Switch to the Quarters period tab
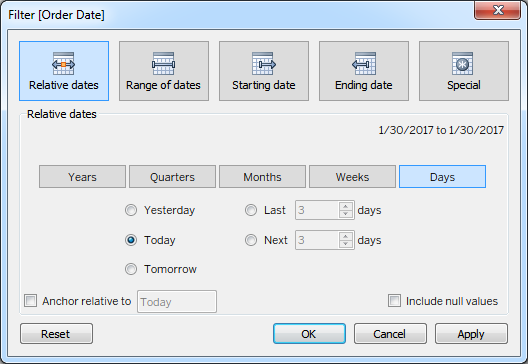This screenshot has width=528, height=364. point(172,176)
